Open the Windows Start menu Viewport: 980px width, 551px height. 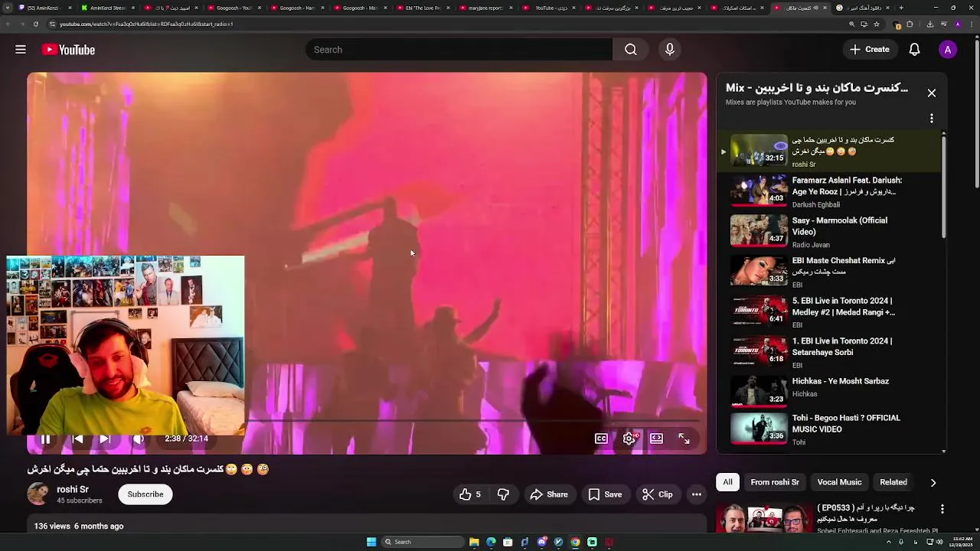(x=371, y=542)
